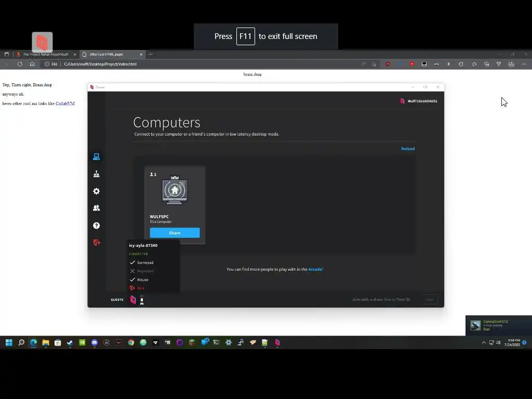Toggle Mouse permission for the guest
Viewport: 532px width, 399px height.
point(139,280)
